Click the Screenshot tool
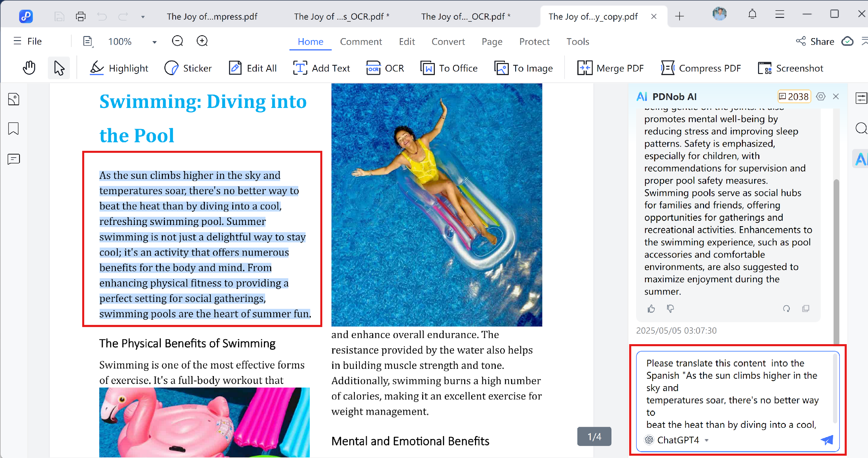This screenshot has width=868, height=458. click(791, 68)
